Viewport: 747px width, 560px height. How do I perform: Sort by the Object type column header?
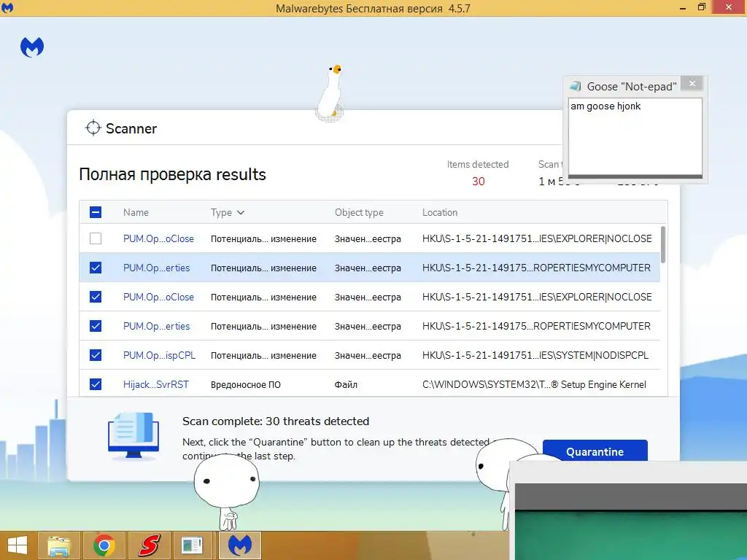pyautogui.click(x=359, y=212)
